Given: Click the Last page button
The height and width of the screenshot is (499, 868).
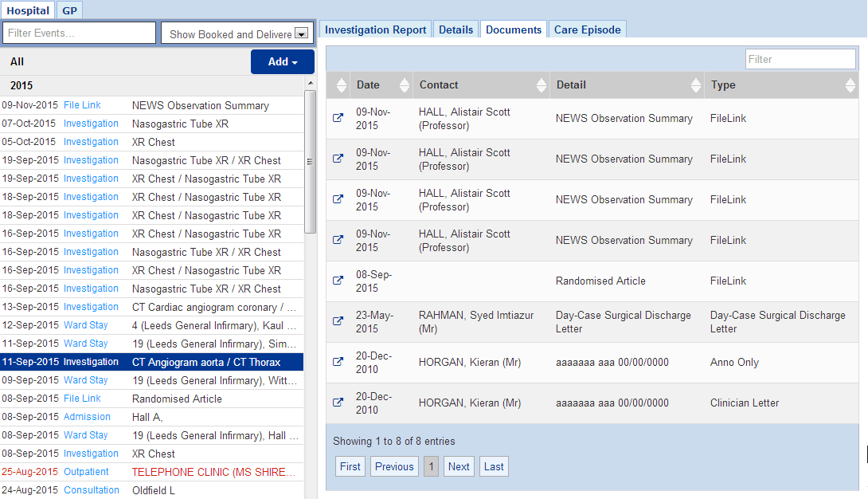Looking at the screenshot, I should point(494,466).
